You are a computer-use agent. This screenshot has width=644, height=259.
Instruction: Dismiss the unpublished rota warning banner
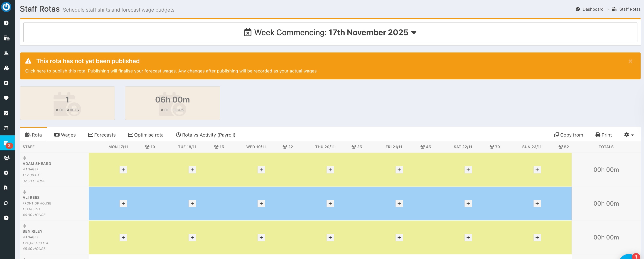pyautogui.click(x=630, y=61)
